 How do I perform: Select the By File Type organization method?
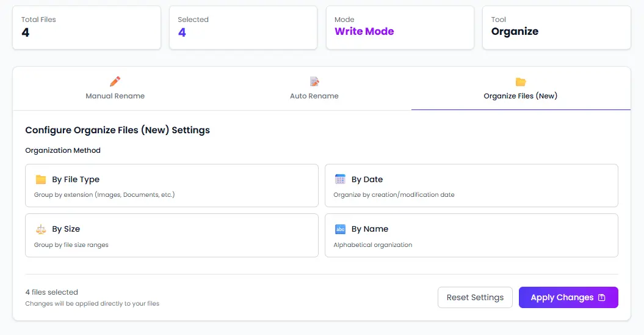172,186
